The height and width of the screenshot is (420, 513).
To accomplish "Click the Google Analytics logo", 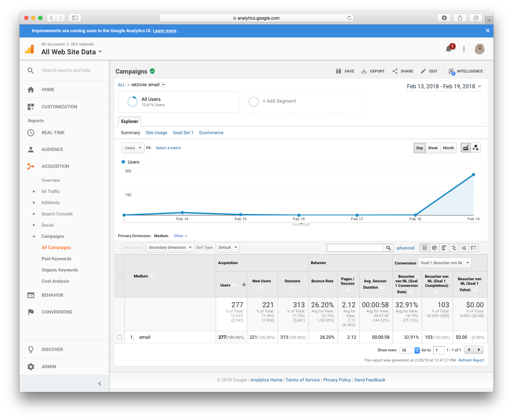I will [30, 49].
